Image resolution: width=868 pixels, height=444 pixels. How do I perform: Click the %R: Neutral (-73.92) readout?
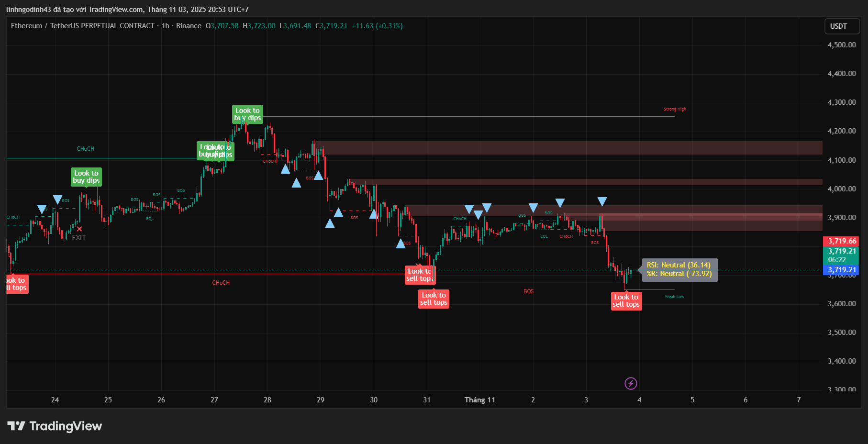coord(679,274)
